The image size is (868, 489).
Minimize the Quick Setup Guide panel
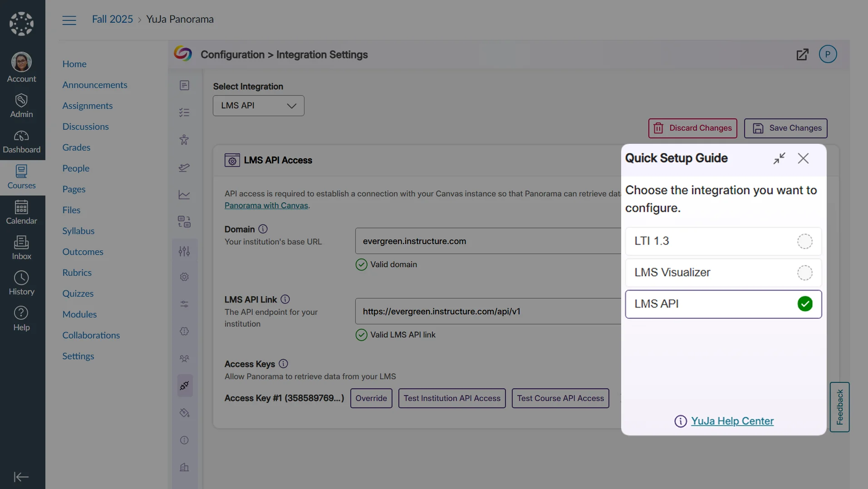pyautogui.click(x=779, y=158)
